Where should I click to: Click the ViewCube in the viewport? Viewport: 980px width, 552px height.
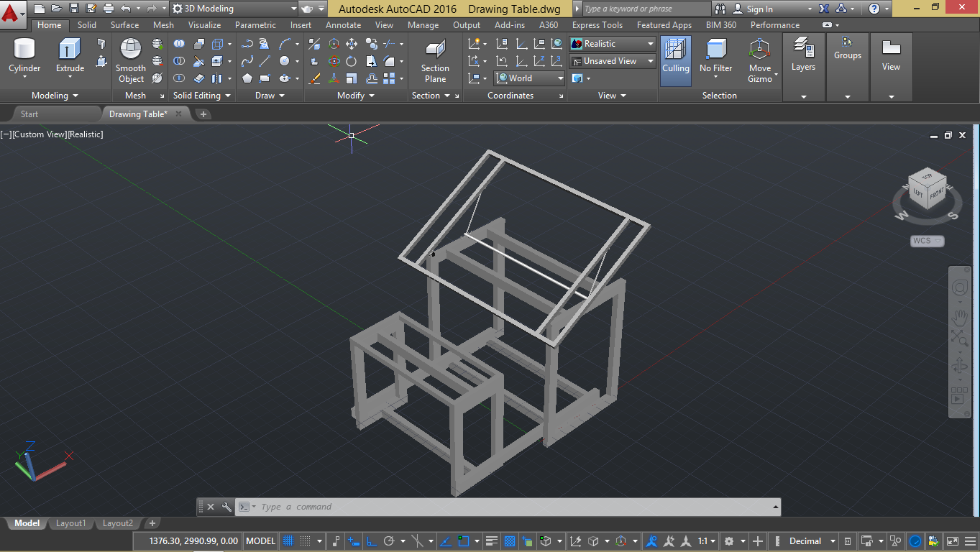pos(928,189)
